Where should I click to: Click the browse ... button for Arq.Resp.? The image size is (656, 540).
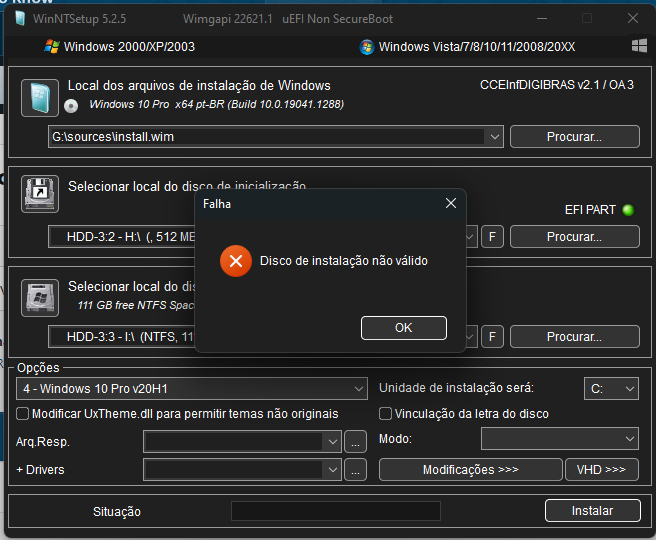pyautogui.click(x=355, y=442)
